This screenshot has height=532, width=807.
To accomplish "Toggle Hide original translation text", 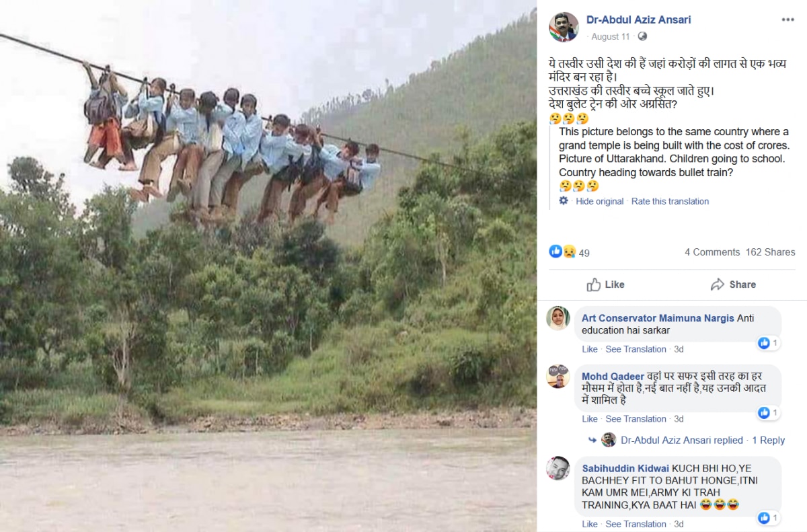I will pos(599,201).
